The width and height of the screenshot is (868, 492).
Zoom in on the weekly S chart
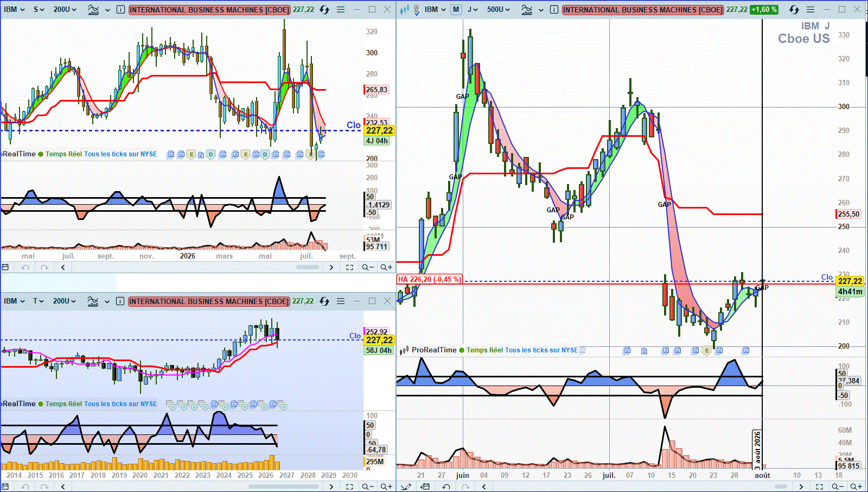[x=386, y=267]
